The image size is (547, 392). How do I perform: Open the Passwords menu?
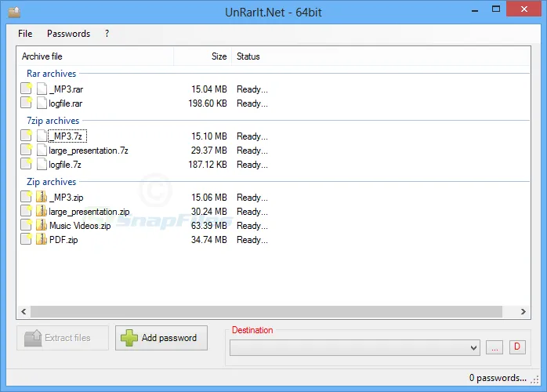68,34
